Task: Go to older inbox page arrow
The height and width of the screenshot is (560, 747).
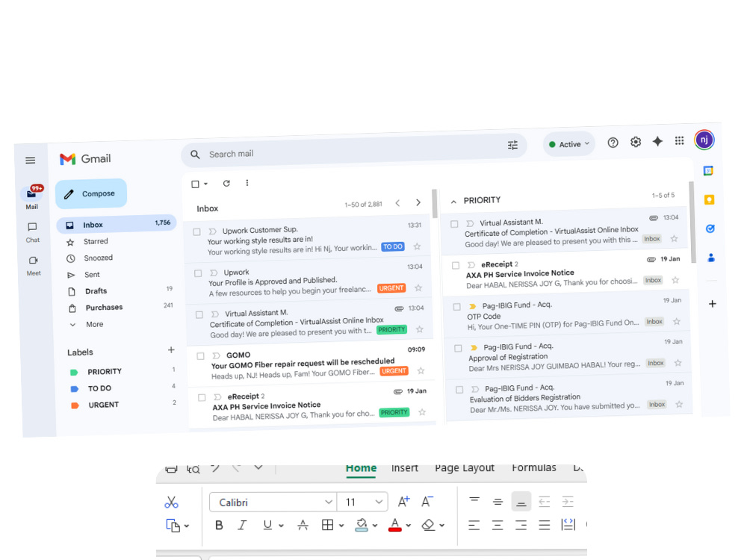Action: tap(418, 202)
